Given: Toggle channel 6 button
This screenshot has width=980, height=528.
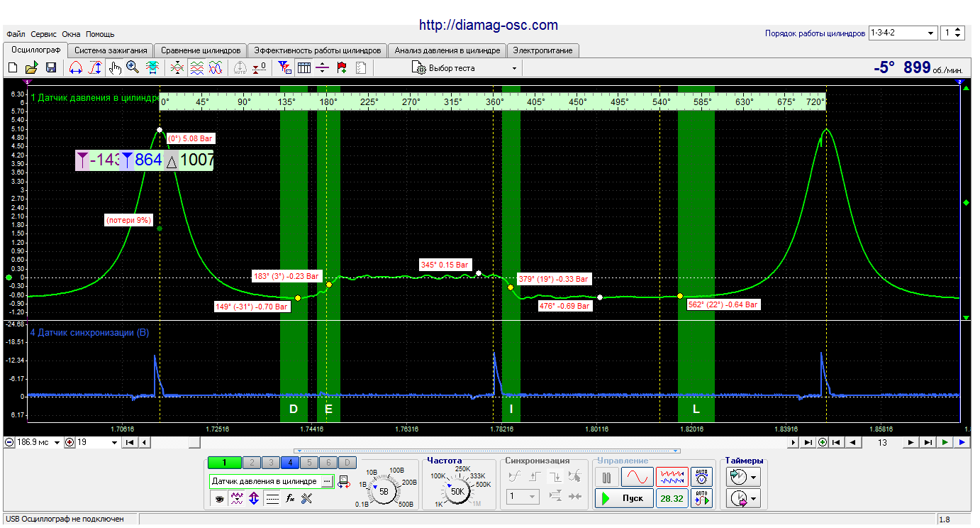Looking at the screenshot, I should click(328, 463).
